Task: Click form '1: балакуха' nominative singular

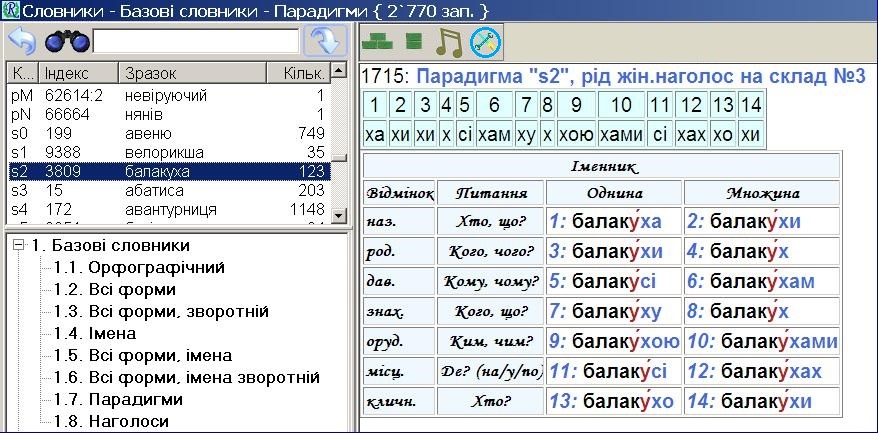Action: click(x=614, y=221)
